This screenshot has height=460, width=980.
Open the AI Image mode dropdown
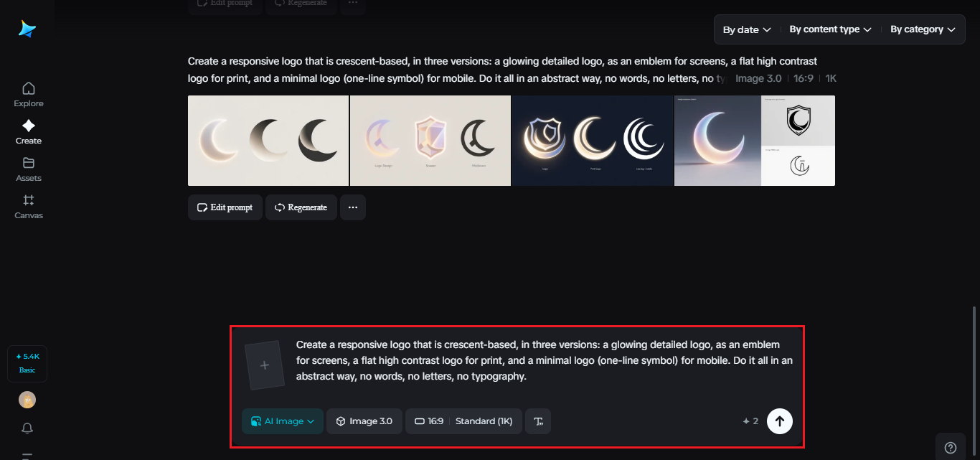(282, 421)
